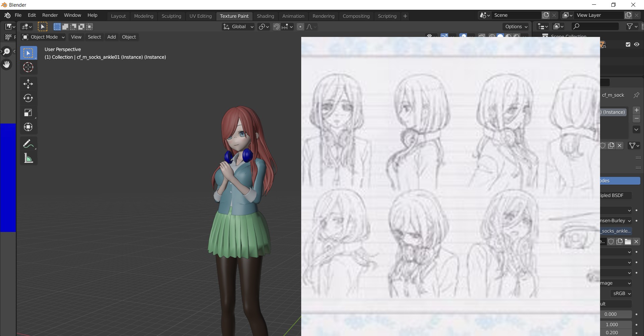Set selection mode to Invert
The height and width of the screenshot is (336, 644).
(x=81, y=27)
